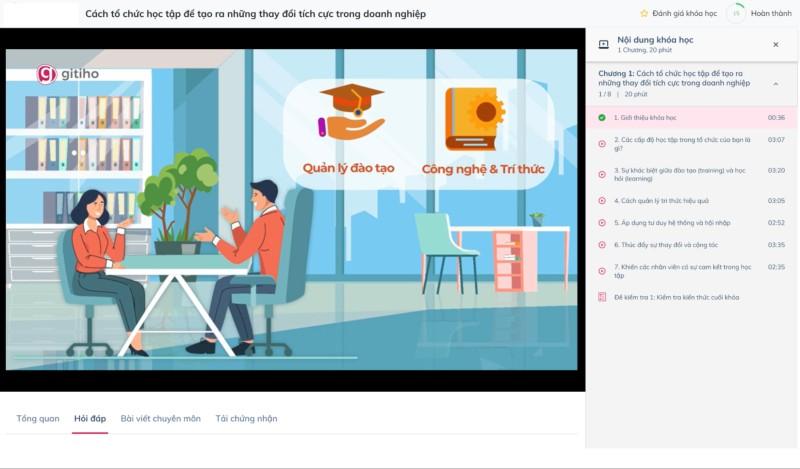Switch to the Tổng quan tab
This screenshot has width=800, height=469.
(38, 418)
